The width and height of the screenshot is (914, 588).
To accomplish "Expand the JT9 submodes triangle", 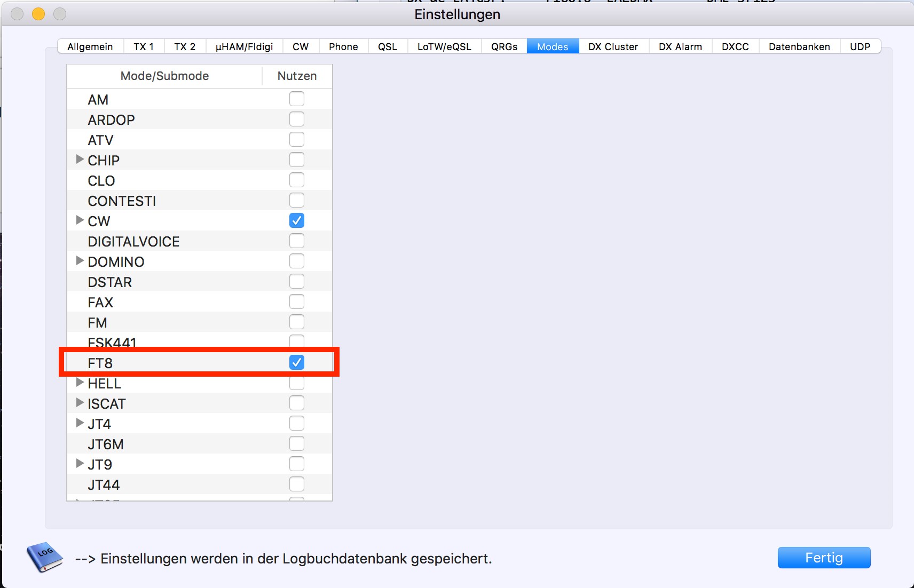I will coord(80,464).
